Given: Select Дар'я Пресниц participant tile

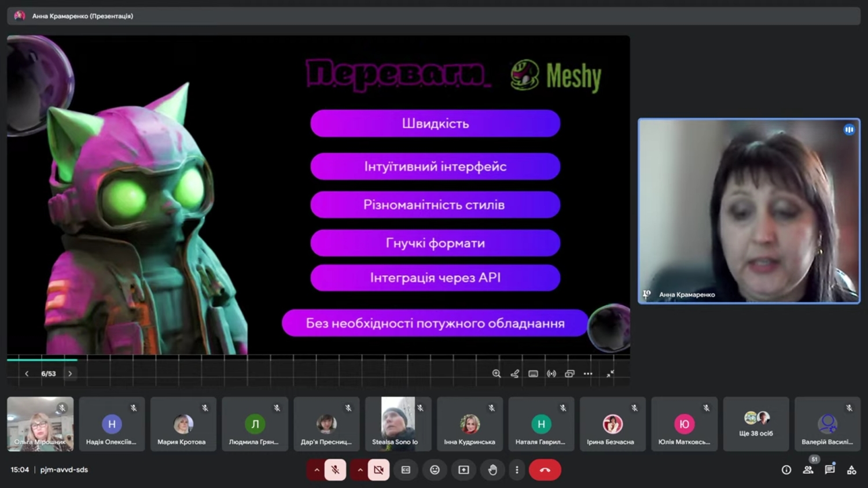Looking at the screenshot, I should pyautogui.click(x=326, y=424).
